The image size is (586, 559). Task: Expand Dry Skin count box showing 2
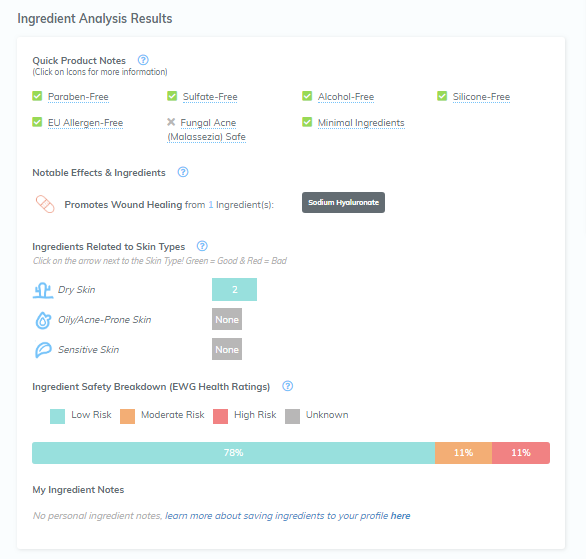(x=234, y=289)
